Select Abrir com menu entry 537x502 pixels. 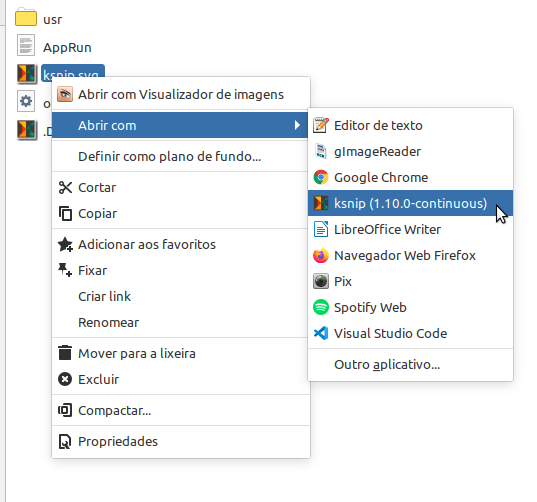pyautogui.click(x=180, y=125)
